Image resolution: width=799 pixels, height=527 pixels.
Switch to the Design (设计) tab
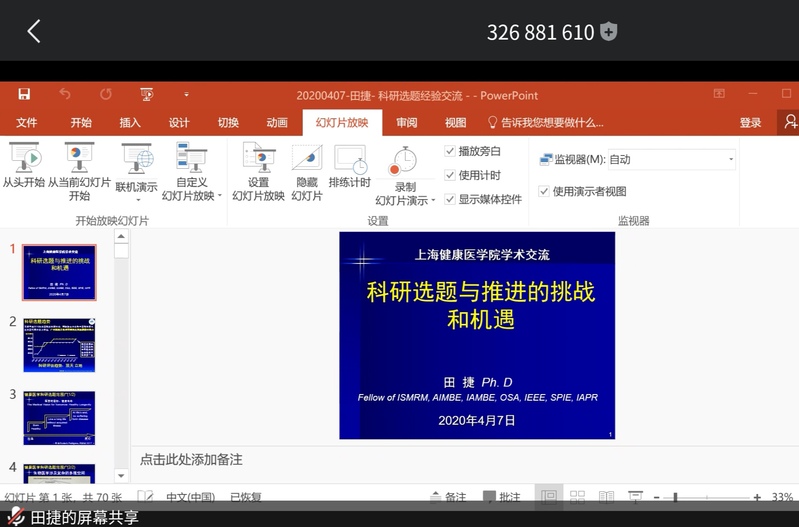coord(179,123)
